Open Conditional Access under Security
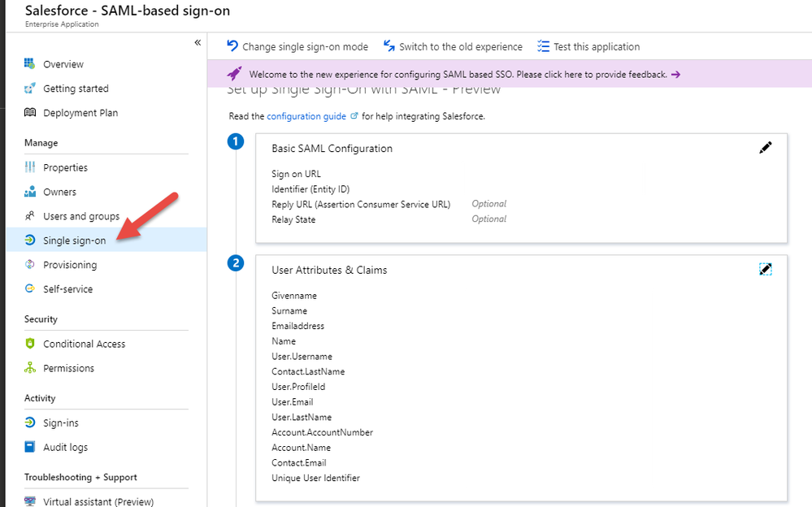The image size is (812, 507). pos(84,344)
